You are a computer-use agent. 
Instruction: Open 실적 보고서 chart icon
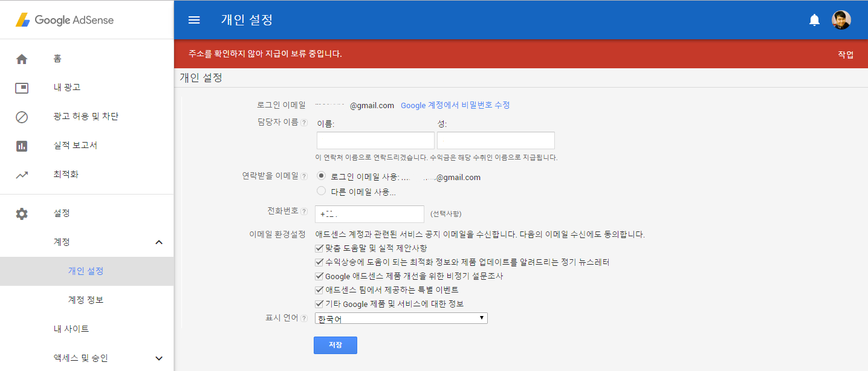22,146
